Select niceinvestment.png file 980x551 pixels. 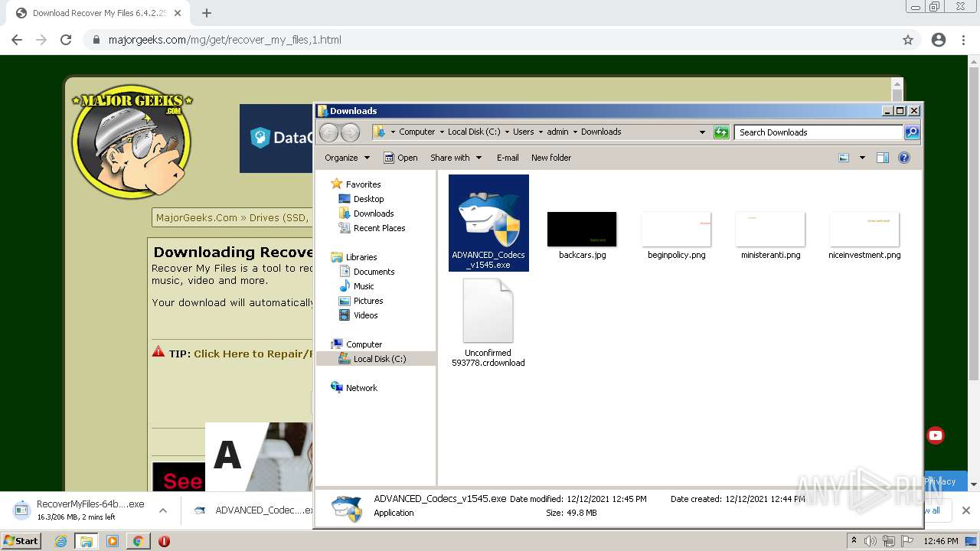point(864,236)
